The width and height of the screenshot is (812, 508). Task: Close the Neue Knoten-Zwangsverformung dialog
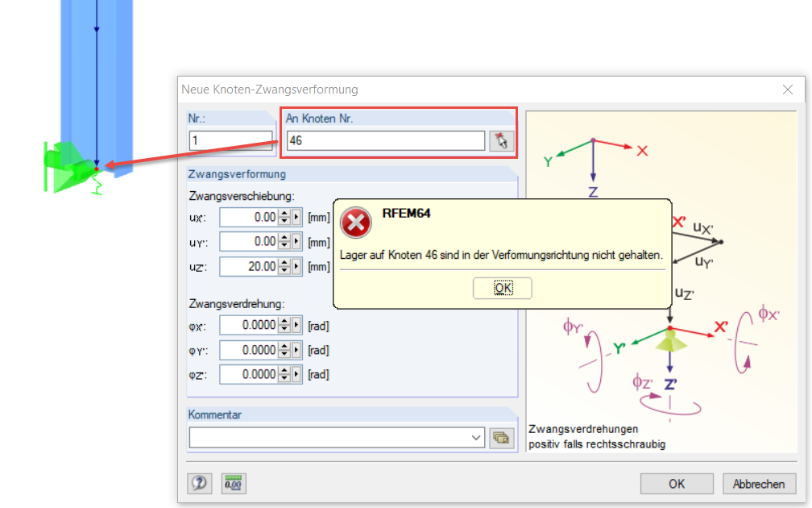pos(787,89)
